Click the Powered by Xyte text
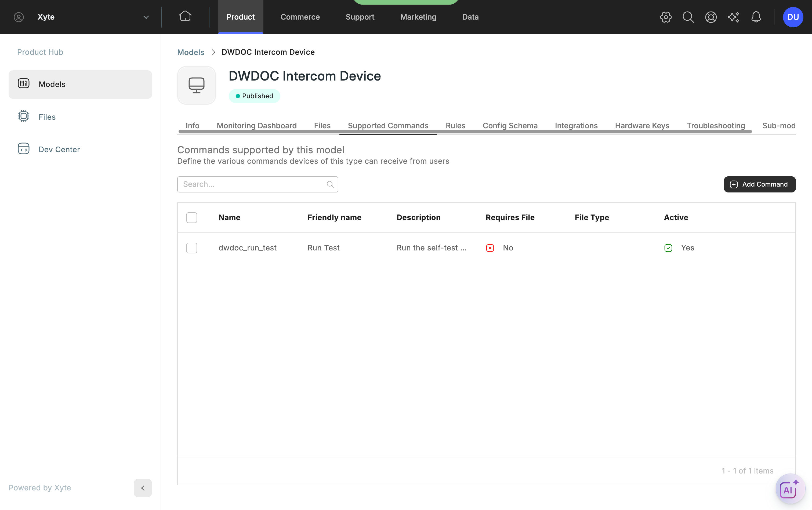 click(x=40, y=488)
